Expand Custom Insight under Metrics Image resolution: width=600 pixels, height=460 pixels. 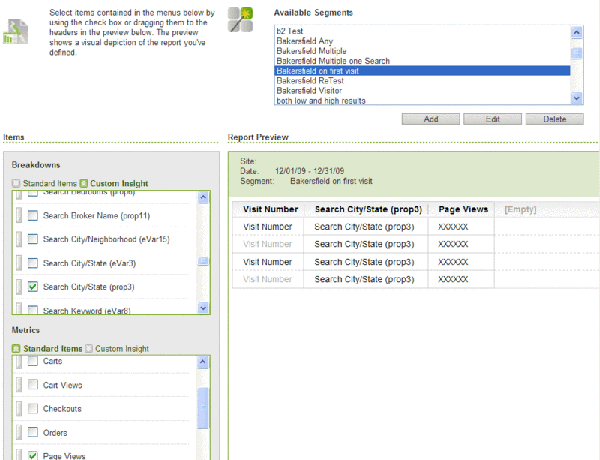click(89, 349)
